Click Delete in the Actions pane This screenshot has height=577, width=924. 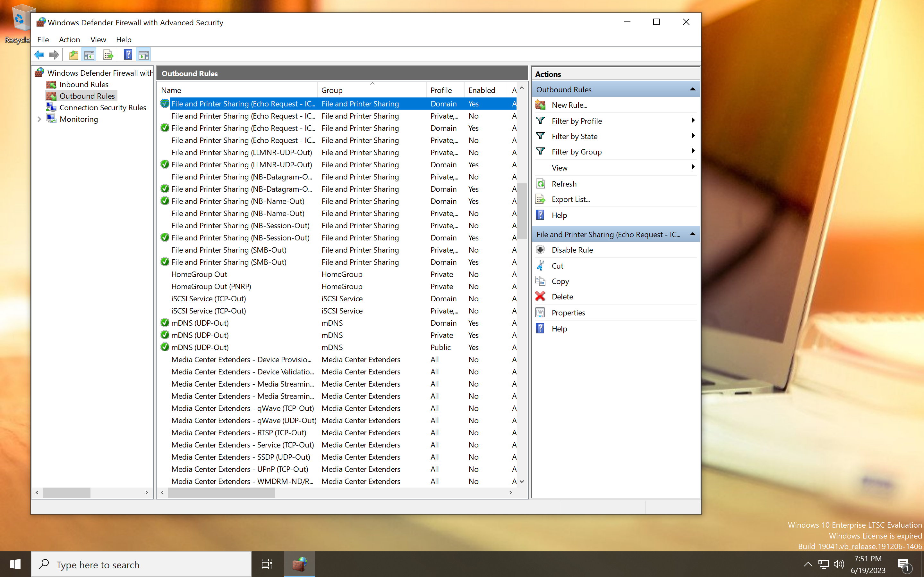(562, 297)
